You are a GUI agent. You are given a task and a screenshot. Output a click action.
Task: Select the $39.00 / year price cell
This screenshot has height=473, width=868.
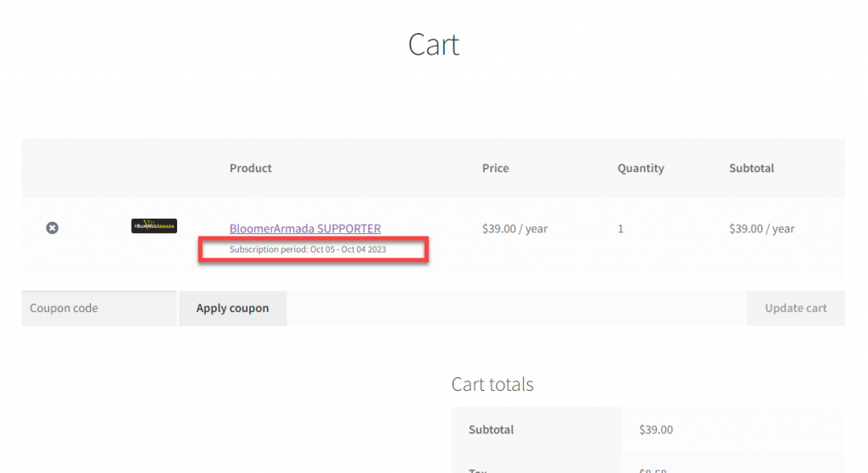[x=515, y=228]
